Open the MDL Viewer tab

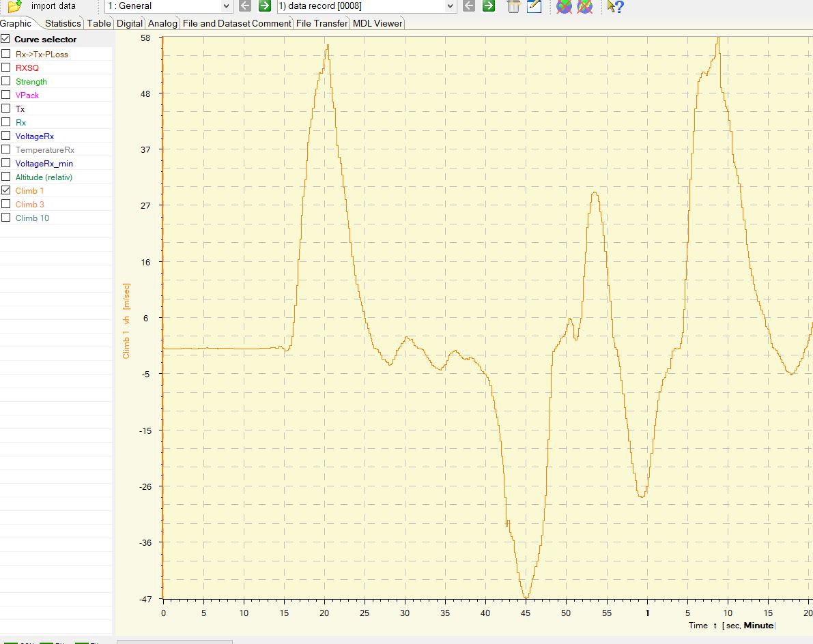click(x=377, y=23)
